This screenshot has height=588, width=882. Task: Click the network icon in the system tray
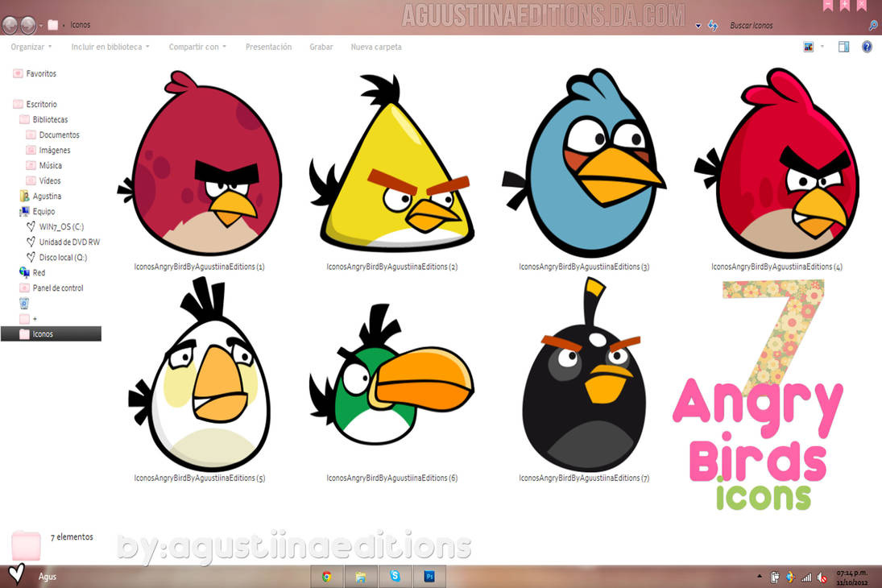pos(806,577)
